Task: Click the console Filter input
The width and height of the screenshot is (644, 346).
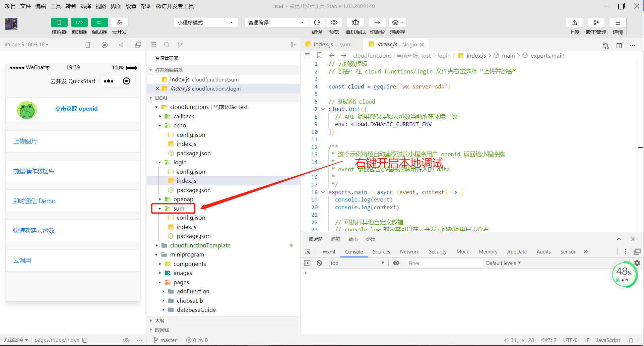Action: [x=444, y=263]
